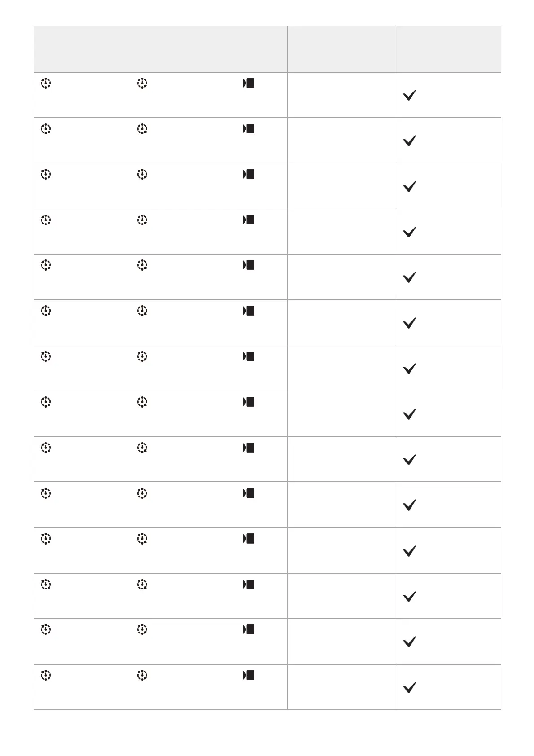Image resolution: width=534 pixels, height=756 pixels.
Task: Click the checkmark in the first row
Action: click(409, 95)
